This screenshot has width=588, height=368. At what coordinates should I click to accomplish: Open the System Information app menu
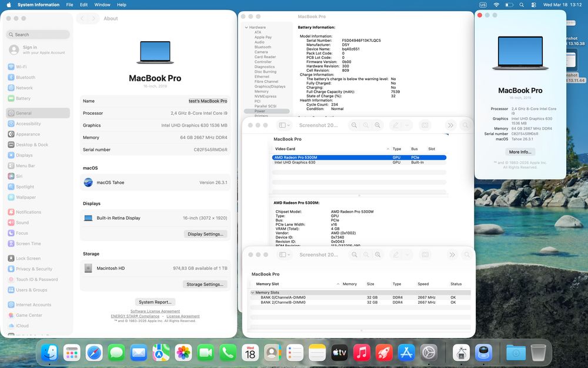(x=39, y=5)
